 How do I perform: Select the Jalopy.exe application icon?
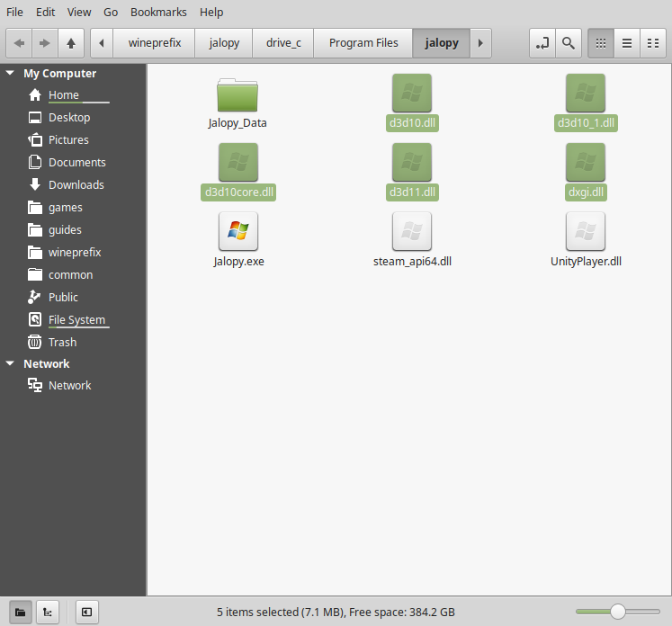[x=238, y=231]
